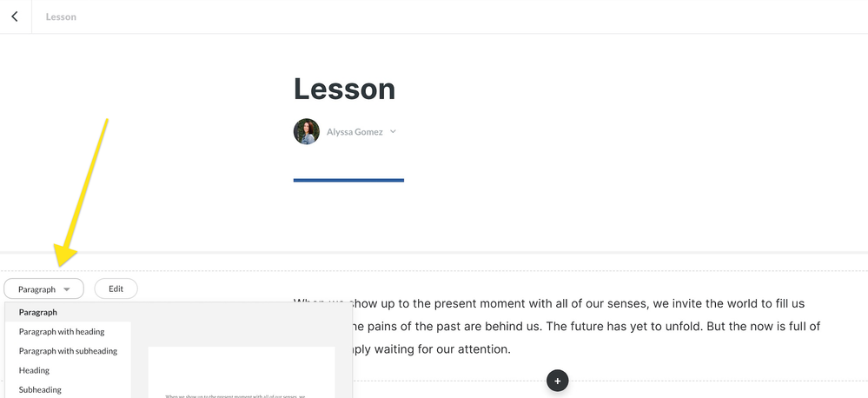The image size is (868, 398).
Task: Click the round plus add-block button
Action: [558, 380]
